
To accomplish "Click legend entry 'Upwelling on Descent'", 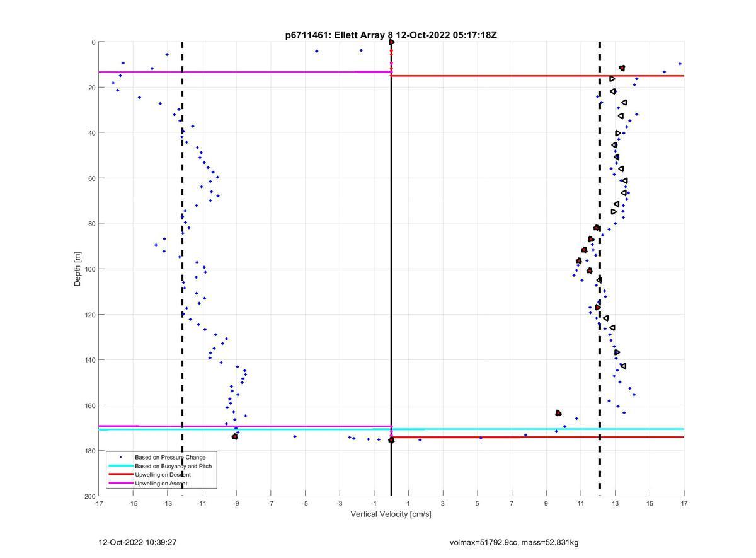I will click(x=163, y=475).
